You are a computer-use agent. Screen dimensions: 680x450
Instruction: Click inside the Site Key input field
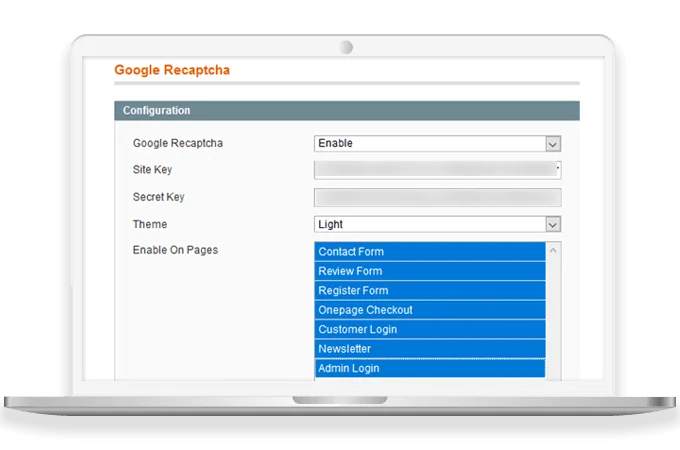click(x=437, y=170)
